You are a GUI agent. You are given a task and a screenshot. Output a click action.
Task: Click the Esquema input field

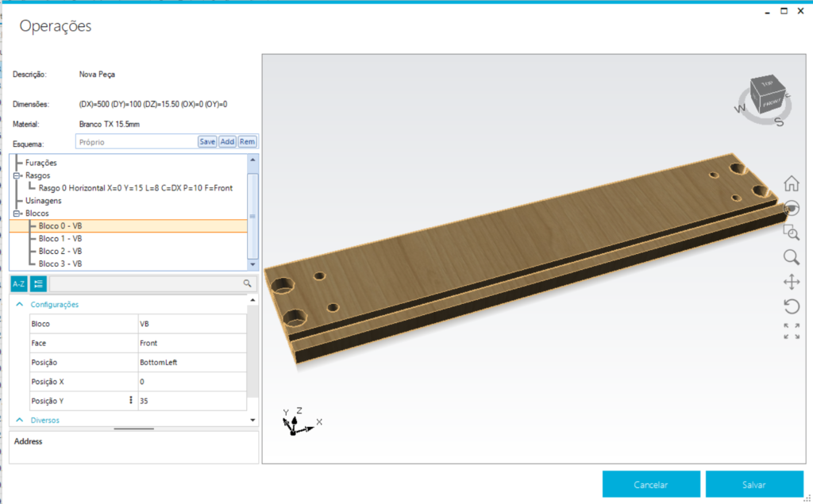click(x=137, y=141)
